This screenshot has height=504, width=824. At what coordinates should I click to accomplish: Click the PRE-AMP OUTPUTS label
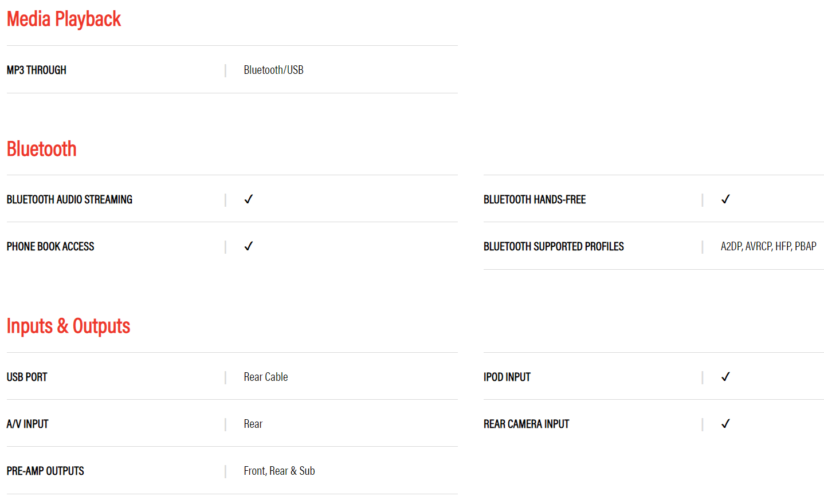click(x=45, y=471)
